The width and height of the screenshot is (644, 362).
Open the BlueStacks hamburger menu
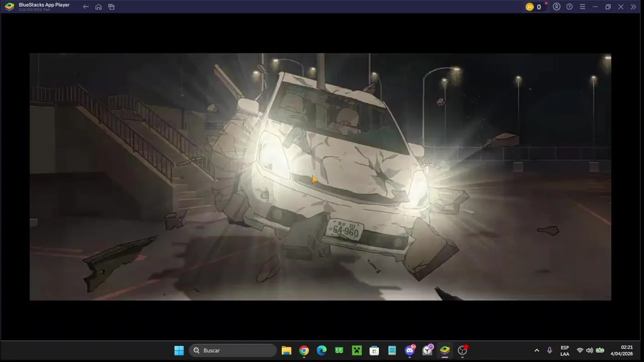(x=582, y=7)
